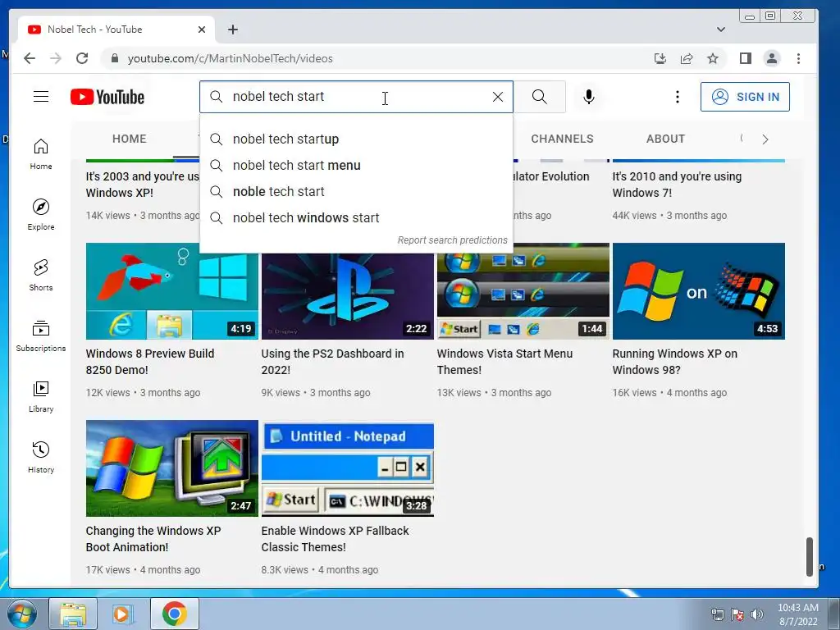
Task: Open Windows Media Player from taskbar
Action: (x=122, y=614)
